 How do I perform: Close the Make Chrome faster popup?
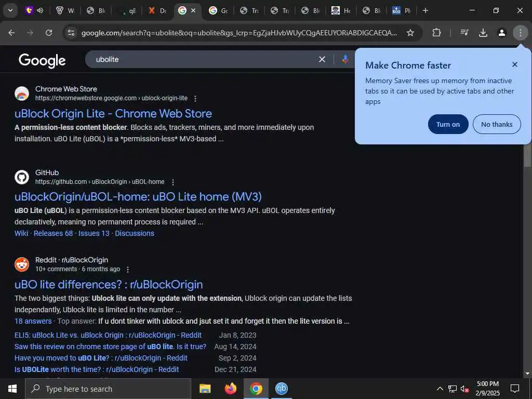(x=515, y=64)
